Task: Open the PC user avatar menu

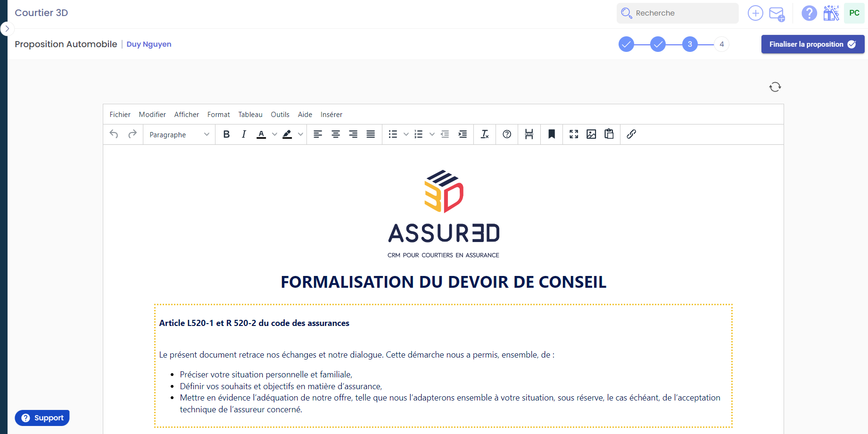Action: click(x=854, y=13)
